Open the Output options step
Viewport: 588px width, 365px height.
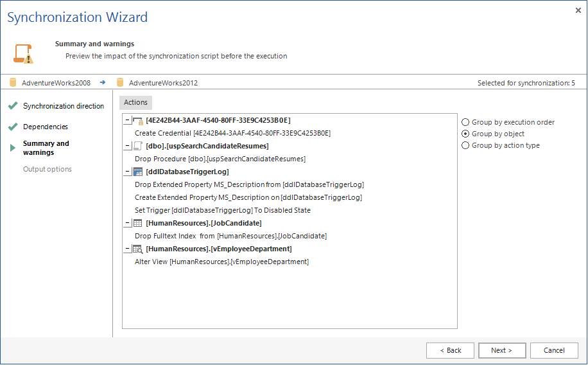click(x=48, y=169)
